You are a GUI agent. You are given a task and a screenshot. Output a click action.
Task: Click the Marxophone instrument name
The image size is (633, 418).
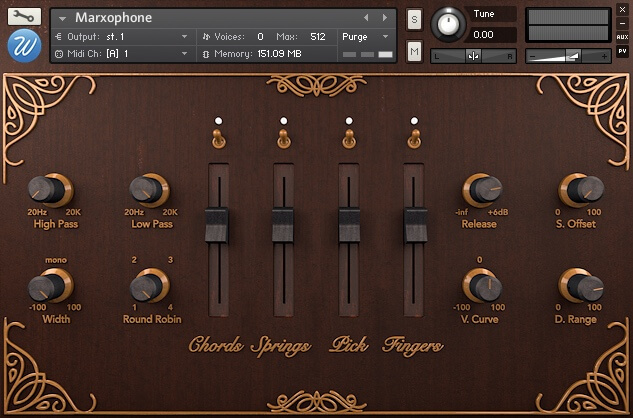(x=113, y=18)
